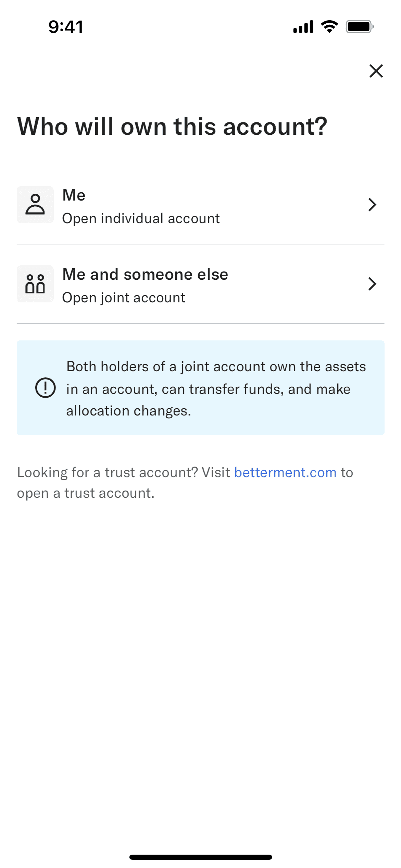Open the joint account chevron arrow

[x=372, y=284]
